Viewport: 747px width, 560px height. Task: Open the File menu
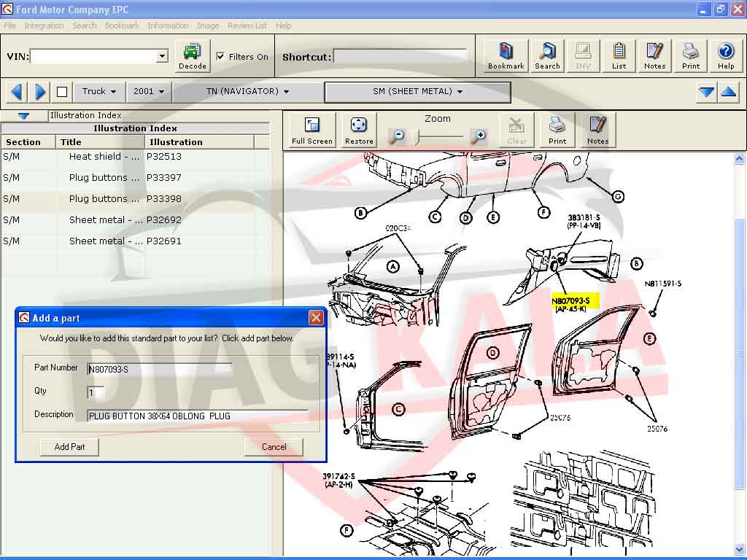pos(9,26)
